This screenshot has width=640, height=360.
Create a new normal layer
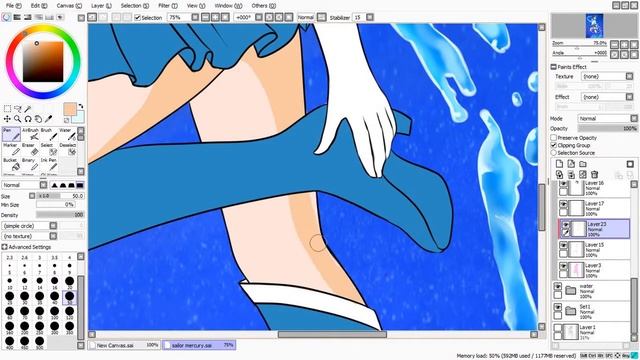coord(559,164)
